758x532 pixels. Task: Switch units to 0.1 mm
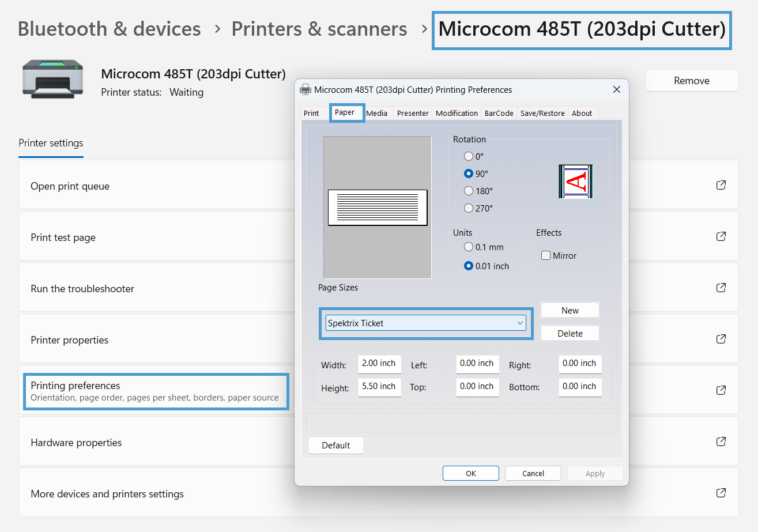(468, 246)
